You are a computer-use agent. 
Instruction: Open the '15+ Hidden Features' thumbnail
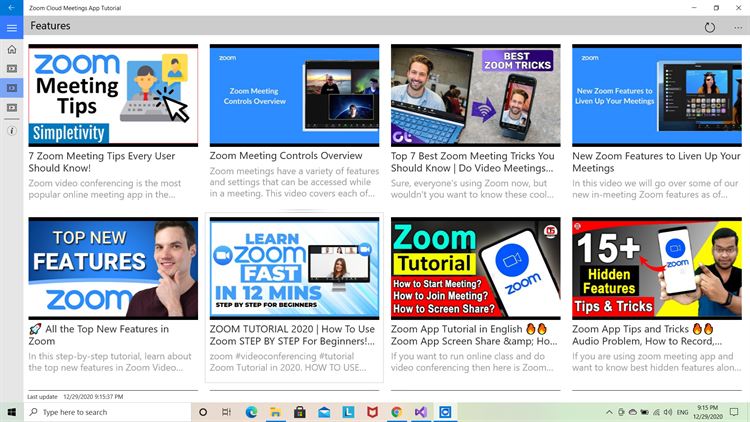[657, 268]
